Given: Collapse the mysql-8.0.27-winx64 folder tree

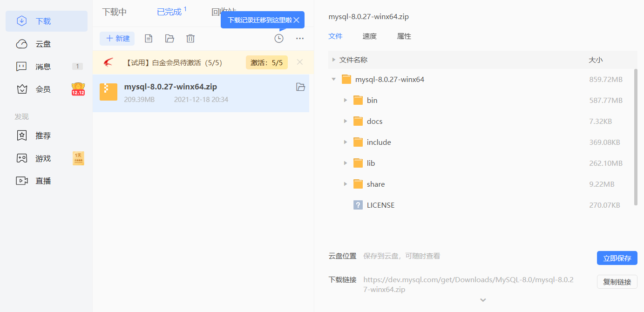Looking at the screenshot, I should 333,79.
